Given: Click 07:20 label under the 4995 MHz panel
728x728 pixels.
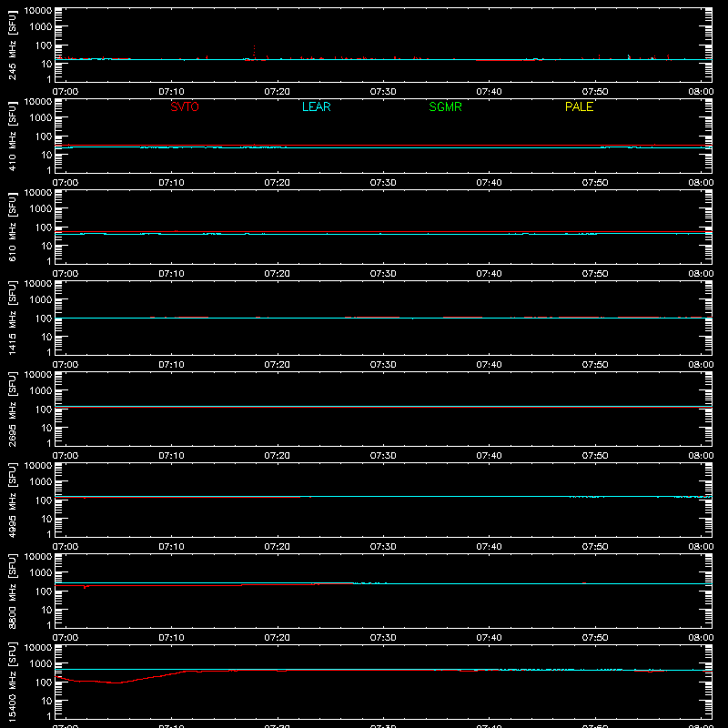Looking at the screenshot, I should [x=278, y=547].
